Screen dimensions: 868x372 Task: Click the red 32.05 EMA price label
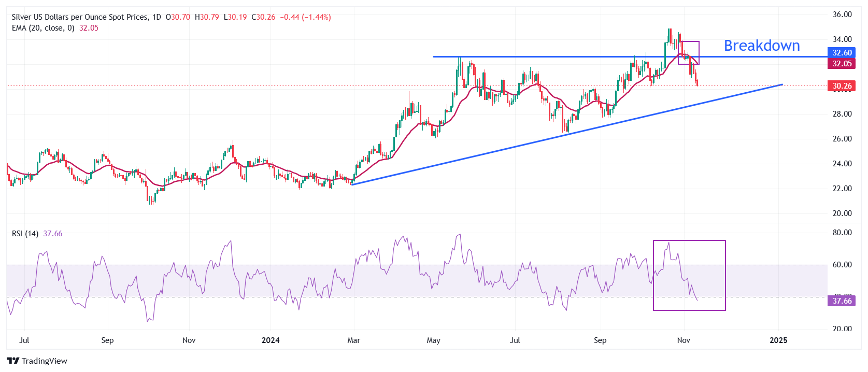(x=842, y=64)
